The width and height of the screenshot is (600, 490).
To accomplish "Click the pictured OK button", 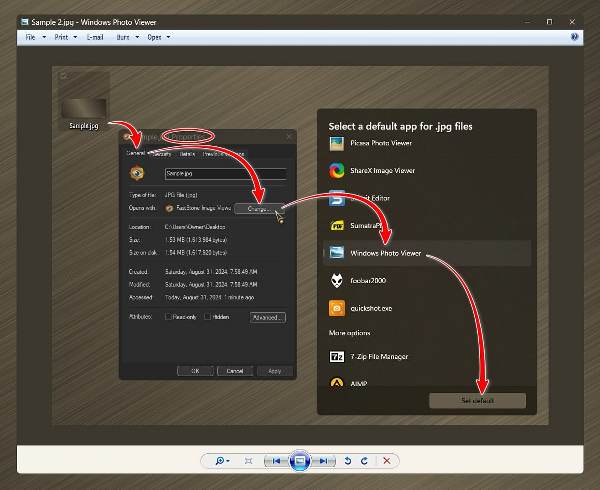I will point(195,371).
